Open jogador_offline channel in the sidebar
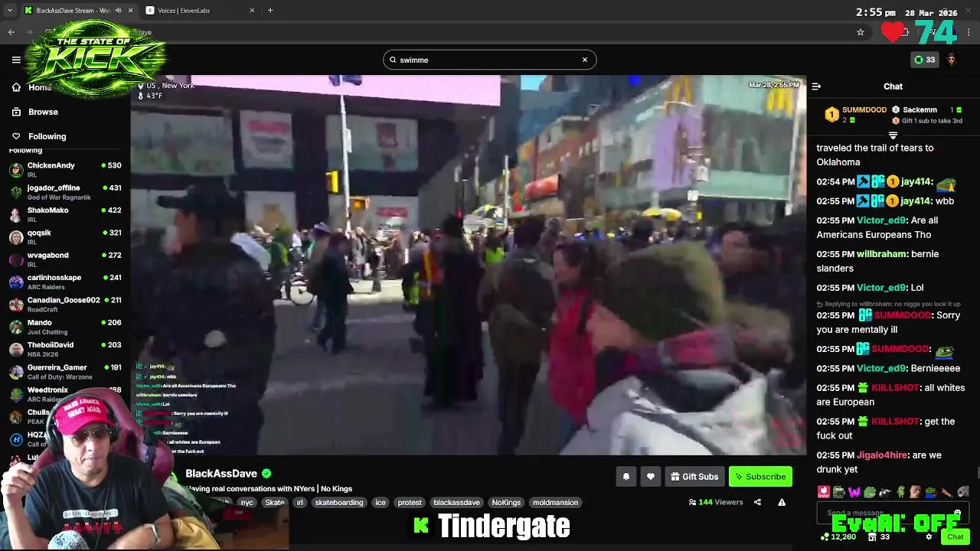The width and height of the screenshot is (980, 551). (x=65, y=192)
